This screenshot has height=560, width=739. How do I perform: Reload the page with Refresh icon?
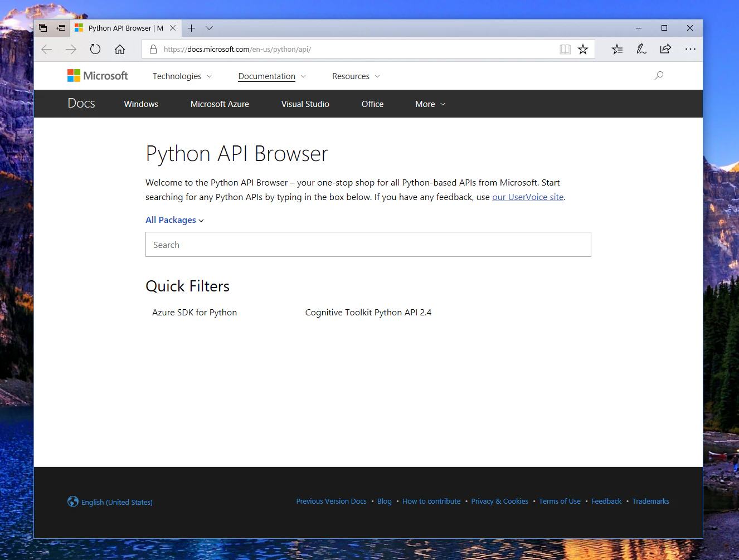click(95, 49)
